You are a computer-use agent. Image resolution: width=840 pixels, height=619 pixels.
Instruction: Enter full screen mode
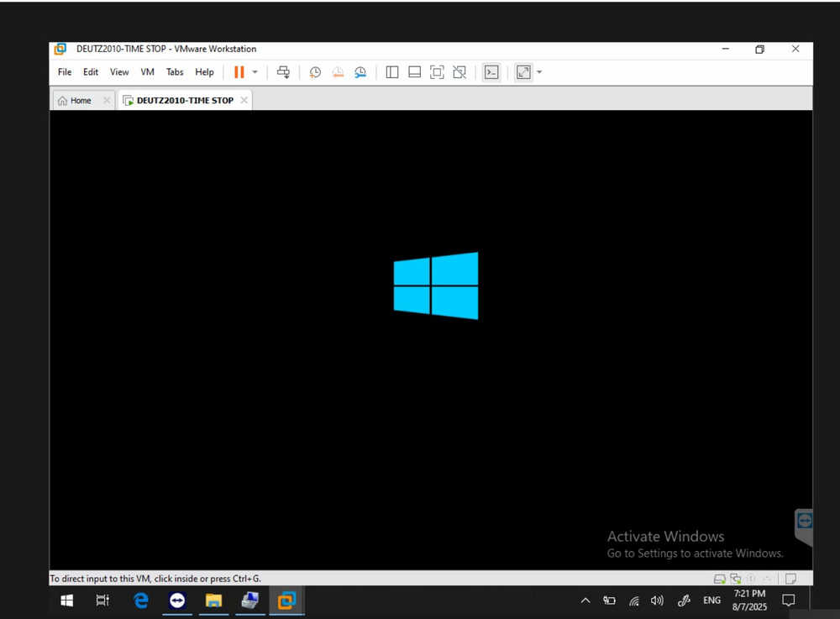pos(437,72)
